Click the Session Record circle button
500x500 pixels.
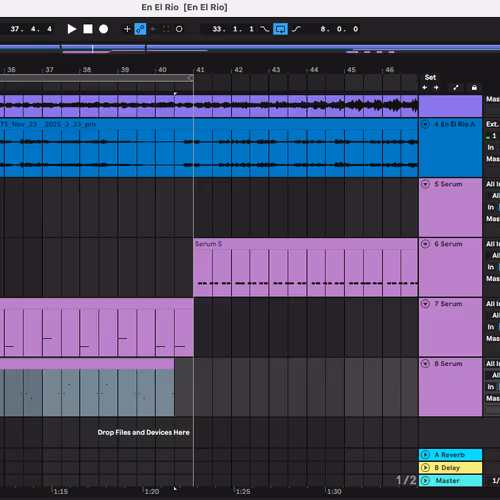click(179, 29)
